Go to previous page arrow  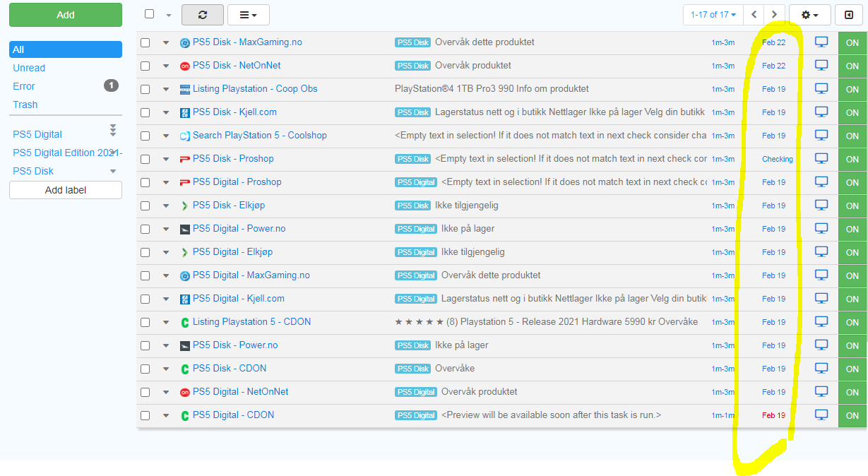click(754, 15)
